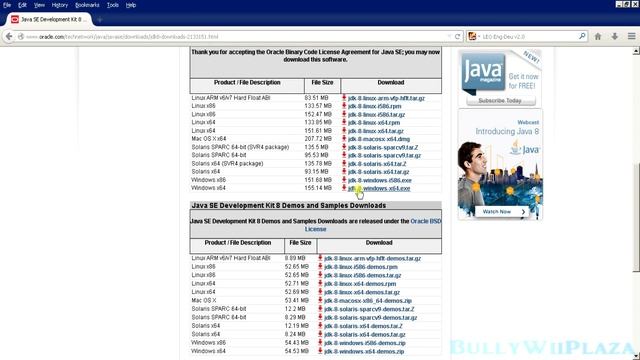Screen dimensions: 640x360
Task: Select the 155.14 MB file size cell
Action: coord(318,188)
